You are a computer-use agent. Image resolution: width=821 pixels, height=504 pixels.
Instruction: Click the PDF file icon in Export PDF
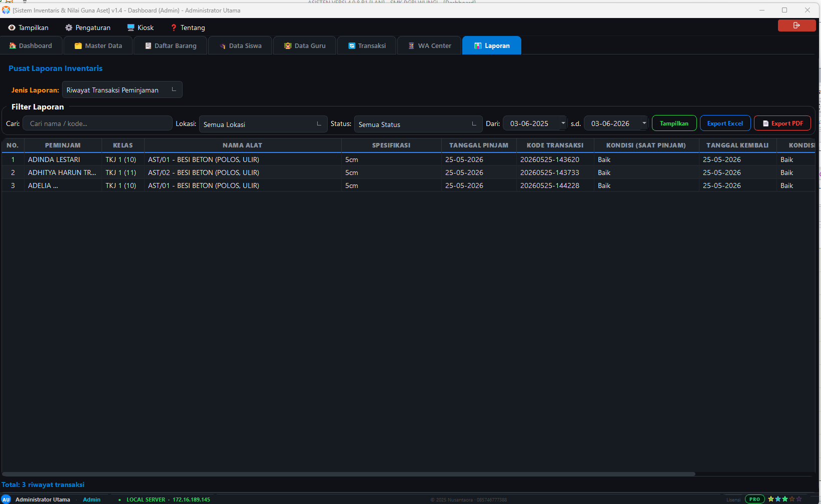[765, 123]
